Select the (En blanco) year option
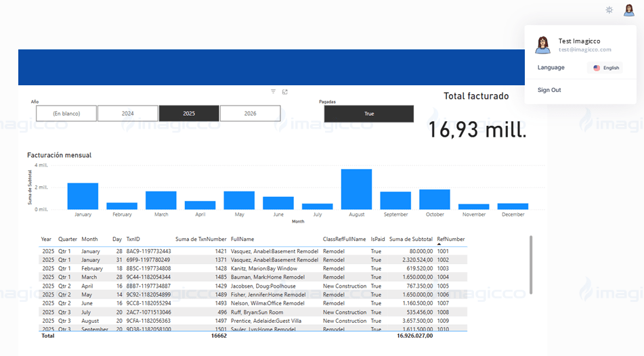Screen dimensions: 644x356 point(66,114)
